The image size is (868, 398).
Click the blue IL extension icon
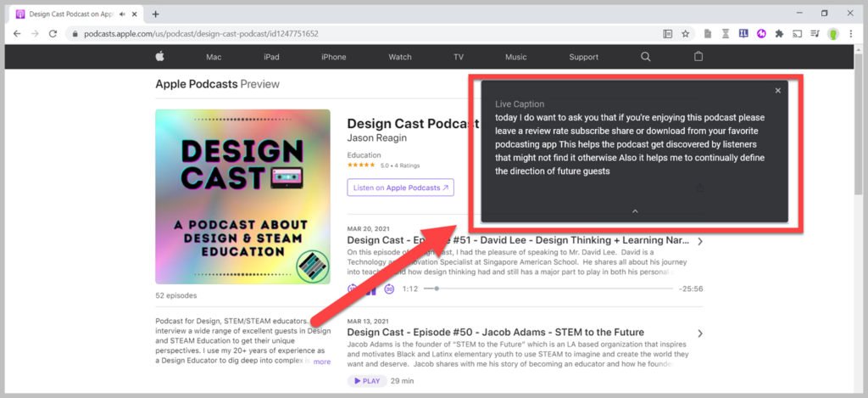click(x=743, y=34)
